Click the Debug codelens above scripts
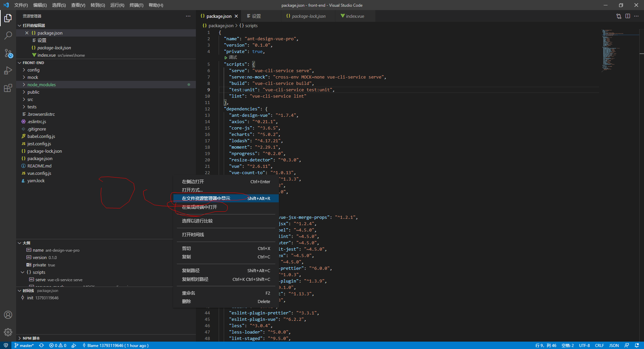The height and width of the screenshot is (349, 644). coord(231,57)
